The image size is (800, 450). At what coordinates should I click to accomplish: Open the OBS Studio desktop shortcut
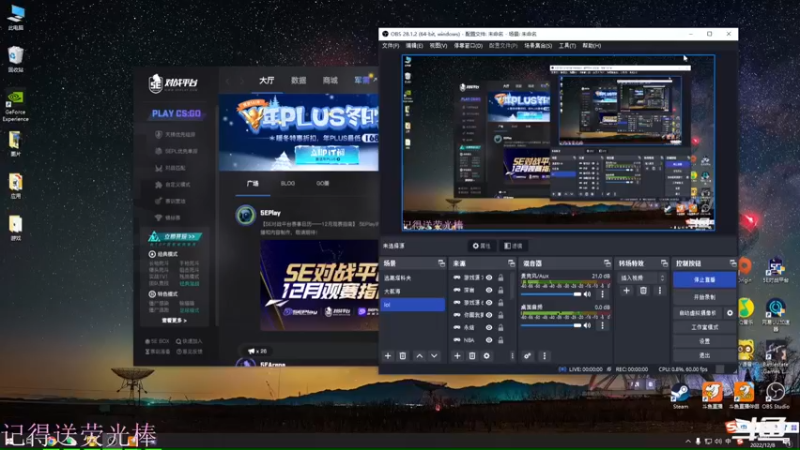pyautogui.click(x=775, y=396)
